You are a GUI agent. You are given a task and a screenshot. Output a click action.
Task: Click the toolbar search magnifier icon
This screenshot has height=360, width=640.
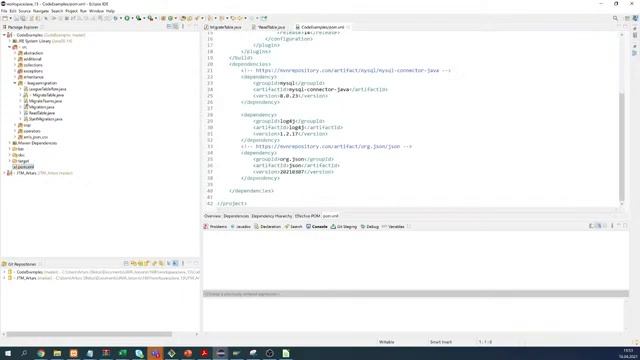[x=615, y=18]
